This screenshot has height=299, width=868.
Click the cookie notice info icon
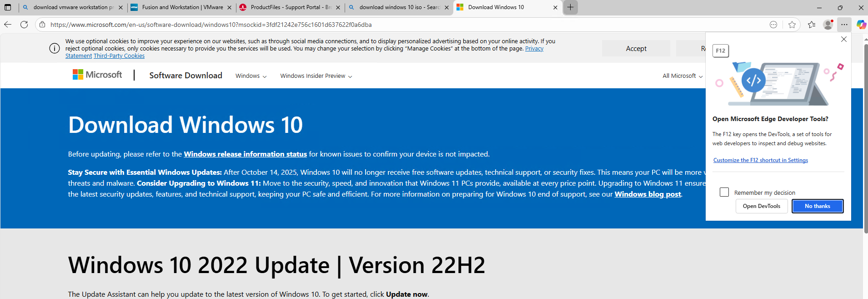click(55, 48)
